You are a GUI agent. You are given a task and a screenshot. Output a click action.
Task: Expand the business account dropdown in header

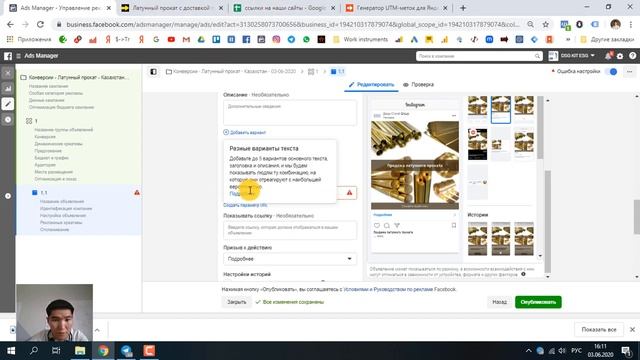point(571,56)
